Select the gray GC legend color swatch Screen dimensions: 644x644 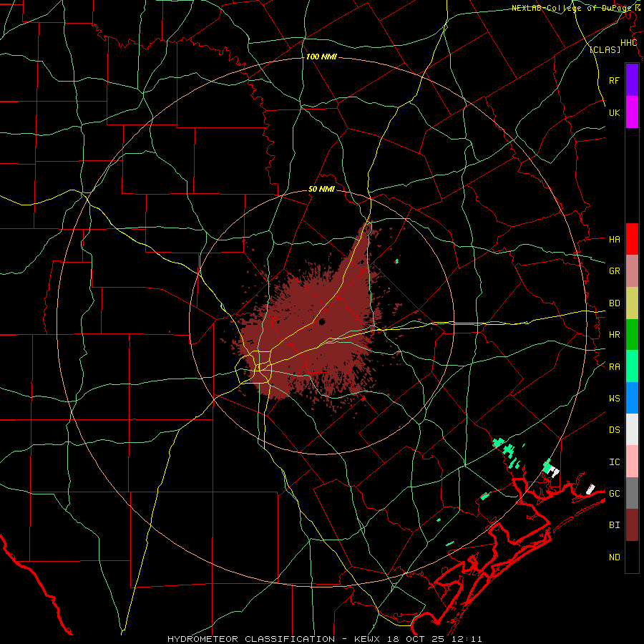(x=632, y=493)
